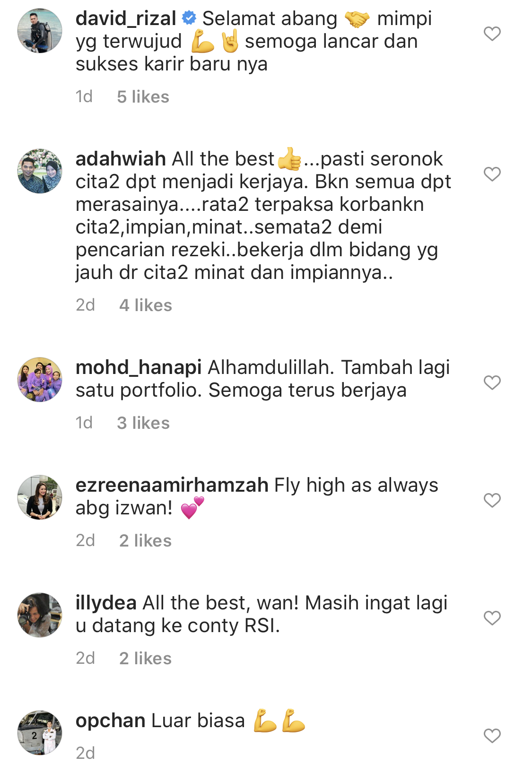This screenshot has width=532, height=773.
Task: Open adahwiah's profile avatar
Action: [40, 171]
